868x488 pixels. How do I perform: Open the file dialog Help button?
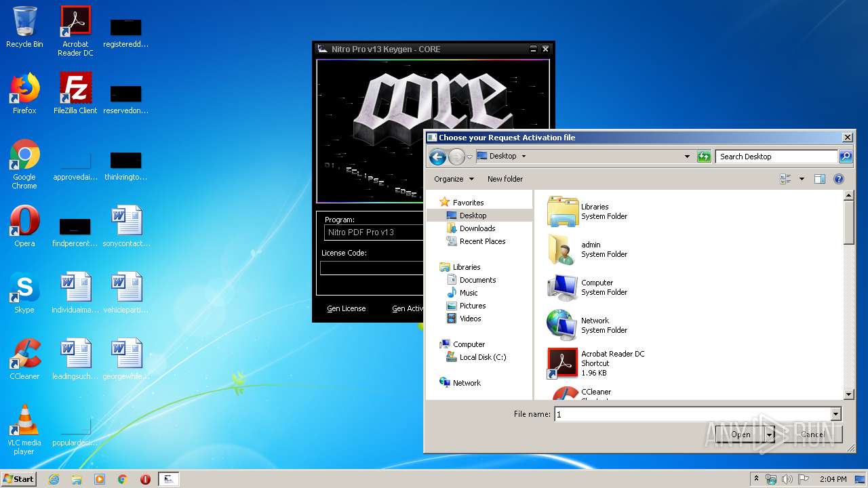click(x=839, y=179)
